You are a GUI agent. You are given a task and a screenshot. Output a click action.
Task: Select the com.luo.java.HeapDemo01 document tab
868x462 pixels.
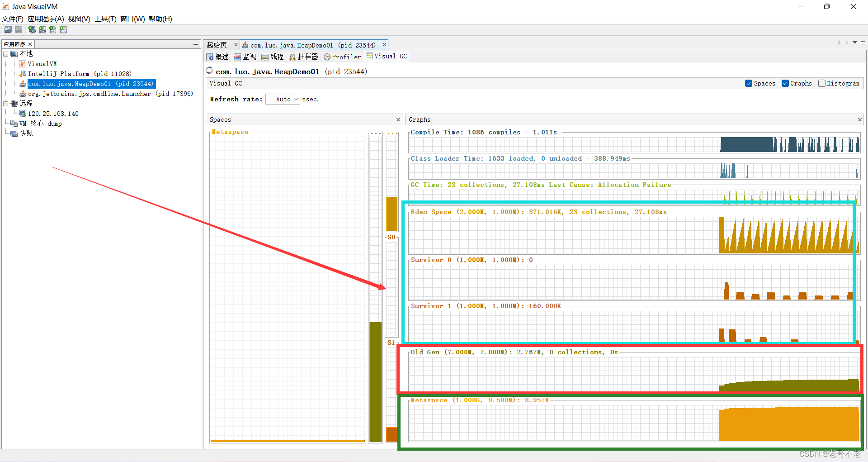[x=313, y=45]
